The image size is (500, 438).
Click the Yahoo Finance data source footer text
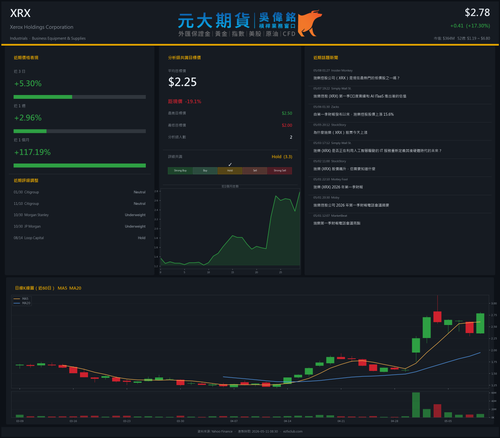[x=215, y=431]
